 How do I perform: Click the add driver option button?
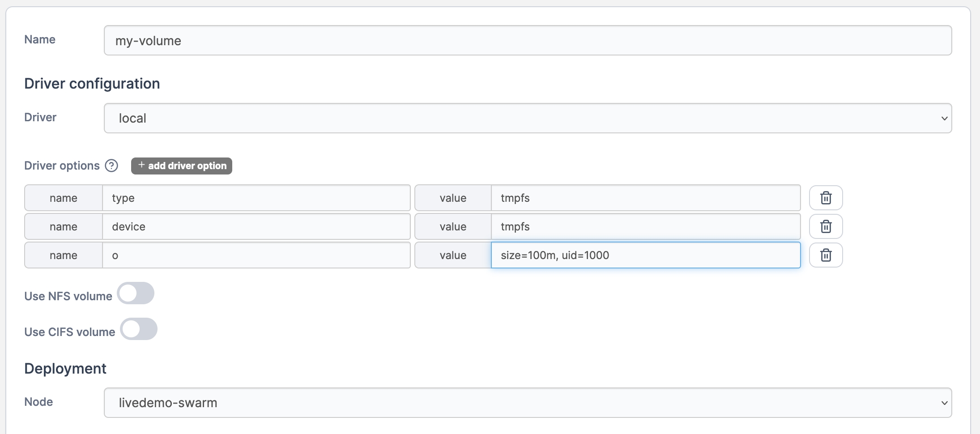(182, 166)
